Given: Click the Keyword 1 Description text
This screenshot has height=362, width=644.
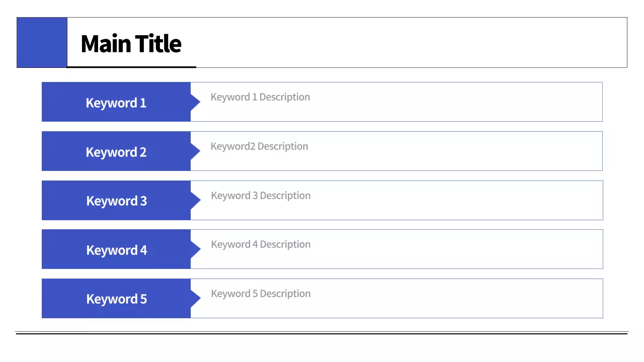Looking at the screenshot, I should 260,97.
